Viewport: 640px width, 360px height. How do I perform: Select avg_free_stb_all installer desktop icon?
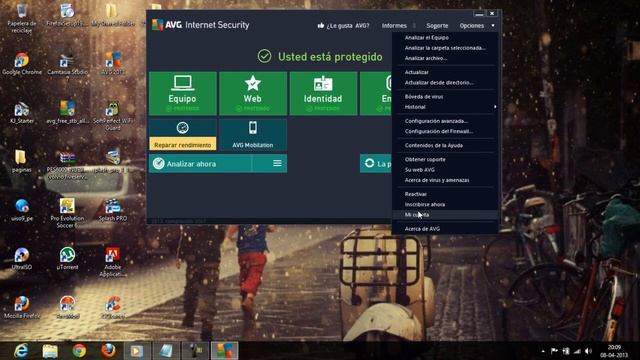click(67, 113)
